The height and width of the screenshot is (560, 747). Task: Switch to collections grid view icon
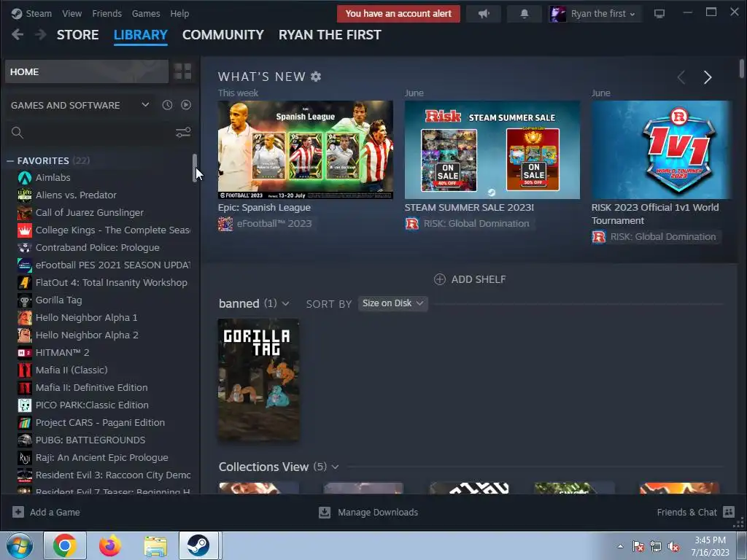pos(183,71)
